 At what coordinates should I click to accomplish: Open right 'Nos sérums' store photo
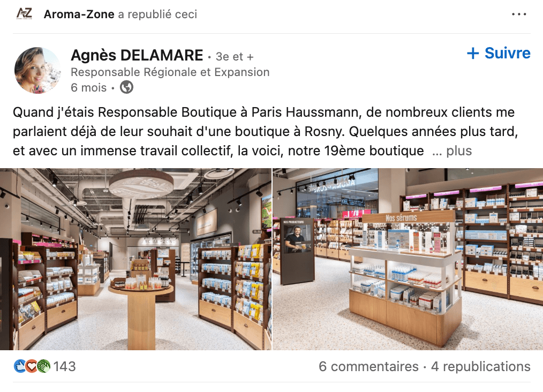(x=408, y=259)
